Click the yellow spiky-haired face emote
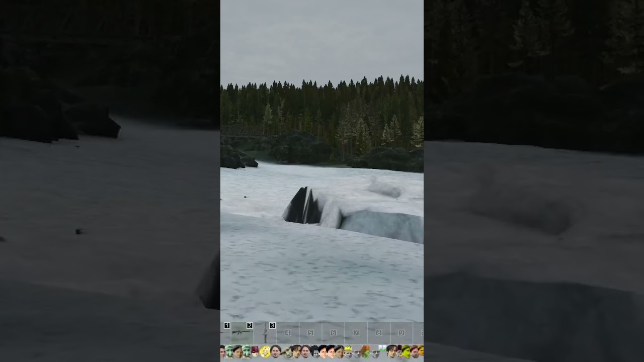644x362 pixels. click(348, 352)
